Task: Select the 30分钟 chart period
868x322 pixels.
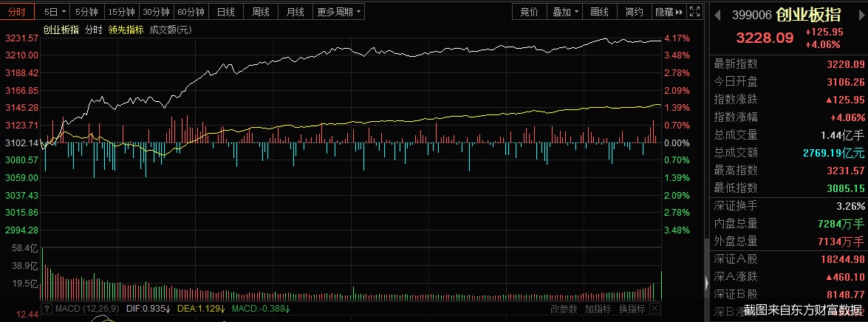Action: 156,11
